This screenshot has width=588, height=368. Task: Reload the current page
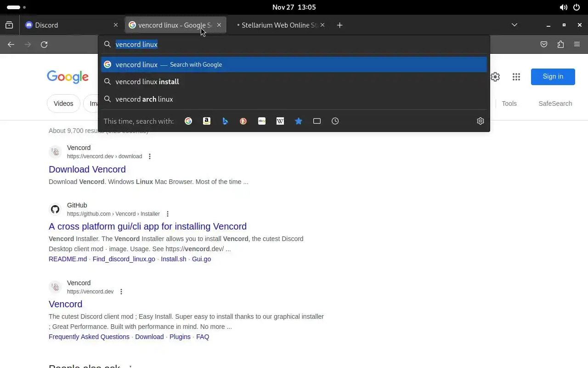click(x=44, y=45)
